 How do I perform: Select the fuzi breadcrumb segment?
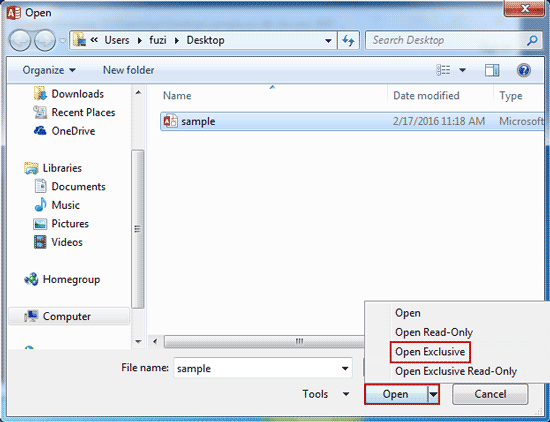(158, 40)
